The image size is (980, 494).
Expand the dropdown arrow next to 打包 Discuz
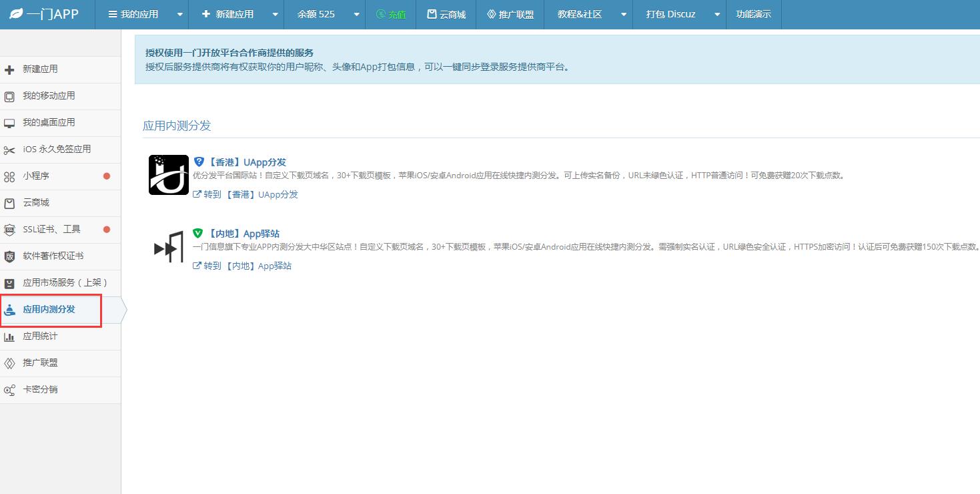(717, 15)
